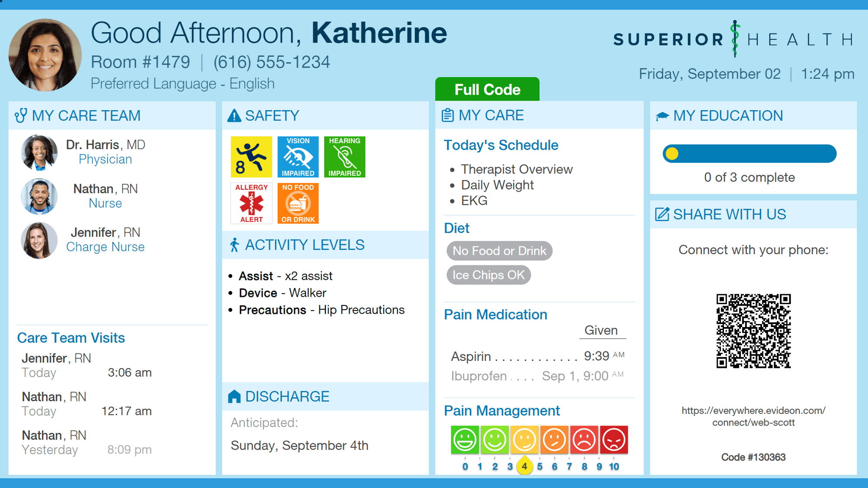The image size is (868, 488).
Task: Click Katherine's patient profile photo
Action: click(45, 55)
